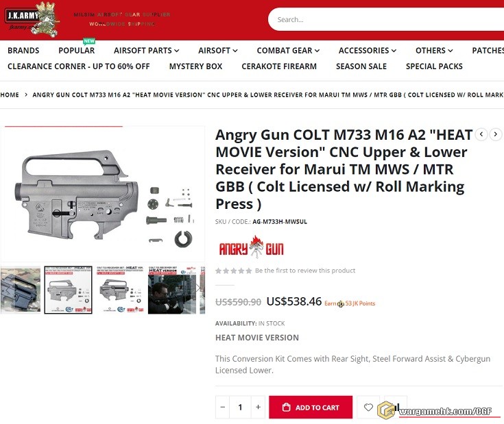The image size is (504, 424).
Task: Open the Brands menu item
Action: click(x=23, y=51)
